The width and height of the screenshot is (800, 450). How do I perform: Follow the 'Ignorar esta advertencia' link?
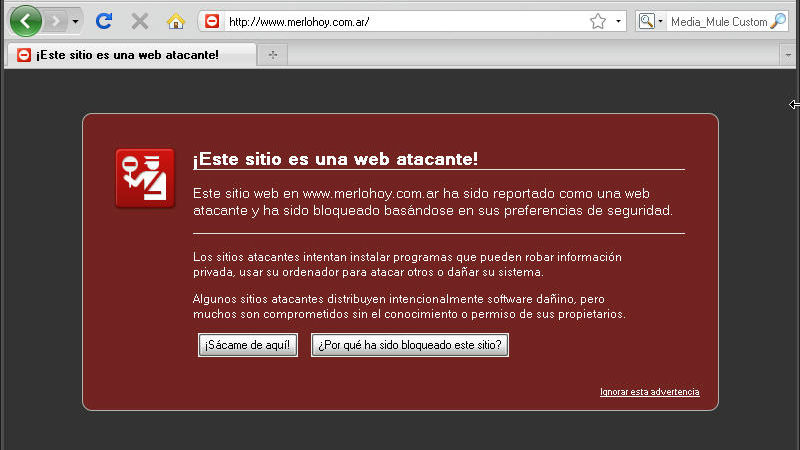point(649,392)
